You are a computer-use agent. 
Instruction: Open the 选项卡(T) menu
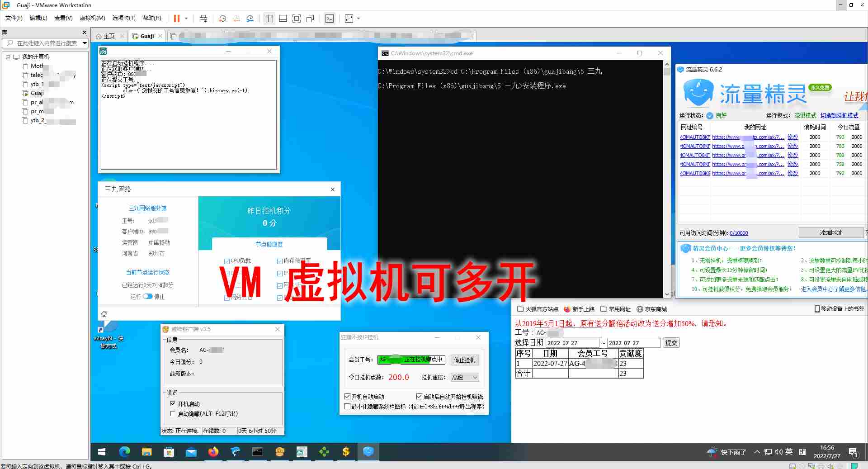[x=124, y=18]
